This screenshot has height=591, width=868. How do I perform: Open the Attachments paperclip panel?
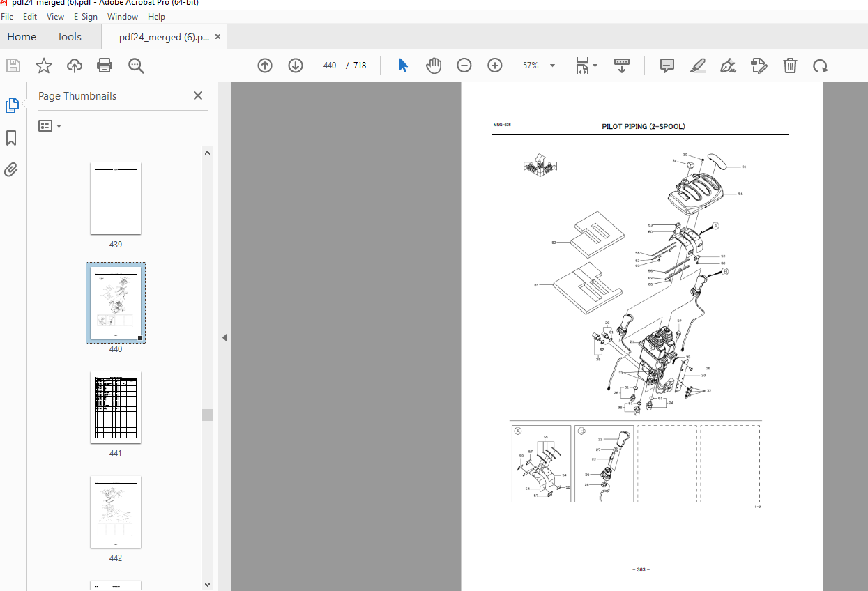[x=11, y=169]
